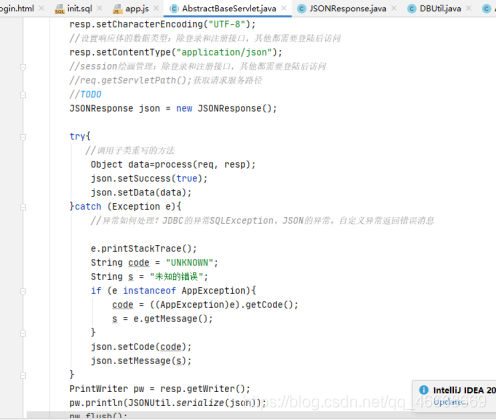The image size is (496, 420).
Task: Click the DBUtil.java class icon
Action: pyautogui.click(x=412, y=9)
